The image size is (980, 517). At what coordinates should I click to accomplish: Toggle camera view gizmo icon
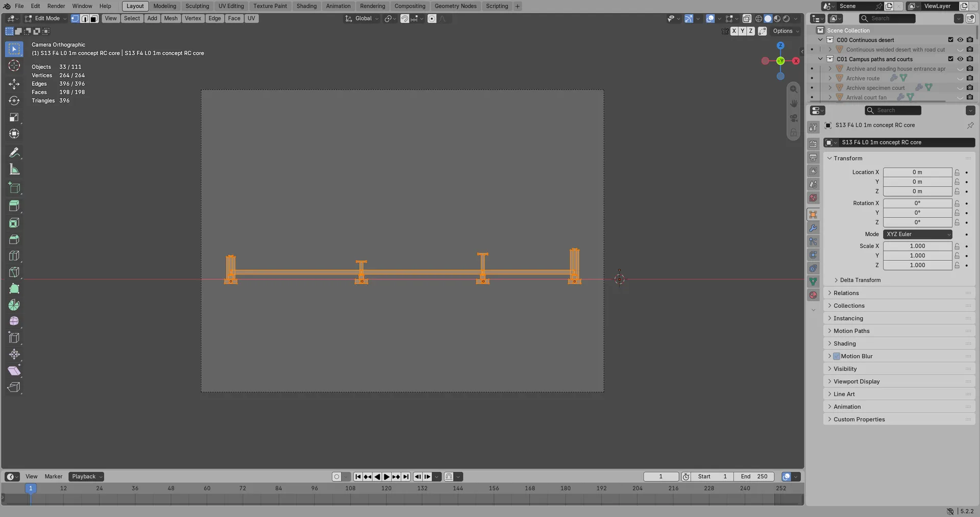[794, 118]
